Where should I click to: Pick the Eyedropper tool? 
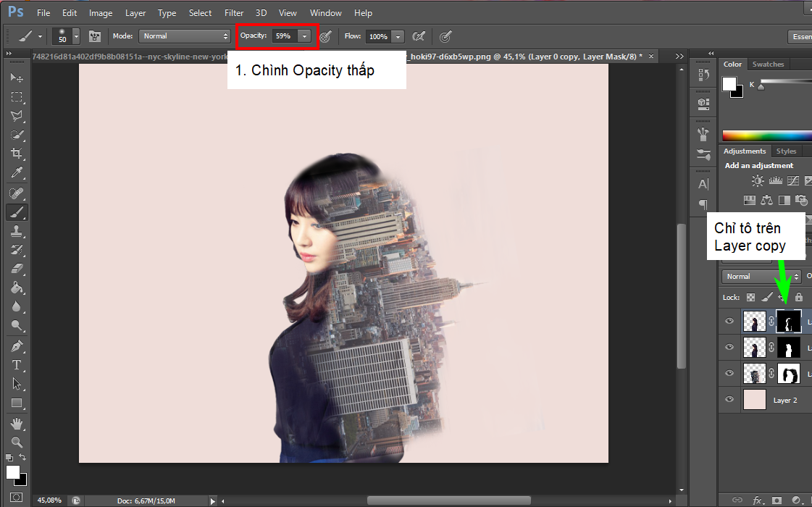(17, 173)
